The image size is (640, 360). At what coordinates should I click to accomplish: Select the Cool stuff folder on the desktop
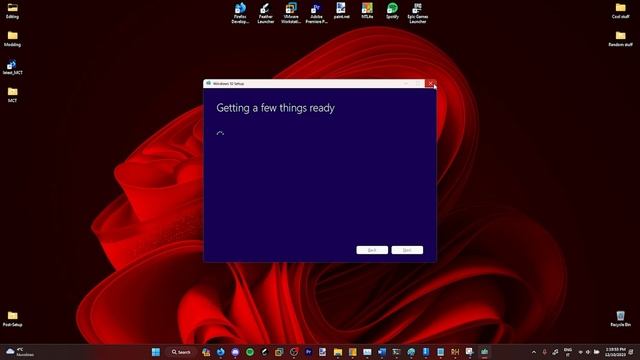click(x=620, y=11)
